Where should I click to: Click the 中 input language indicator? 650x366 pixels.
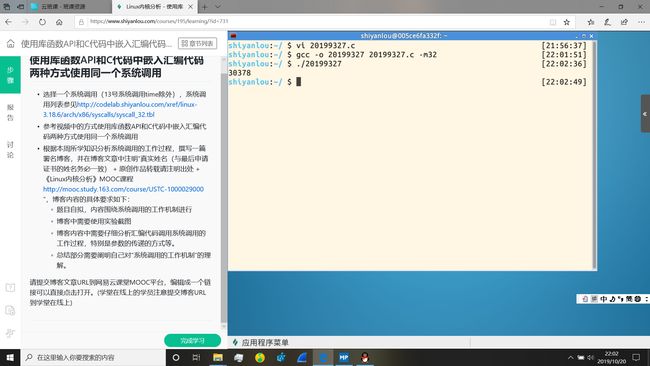tap(603, 299)
